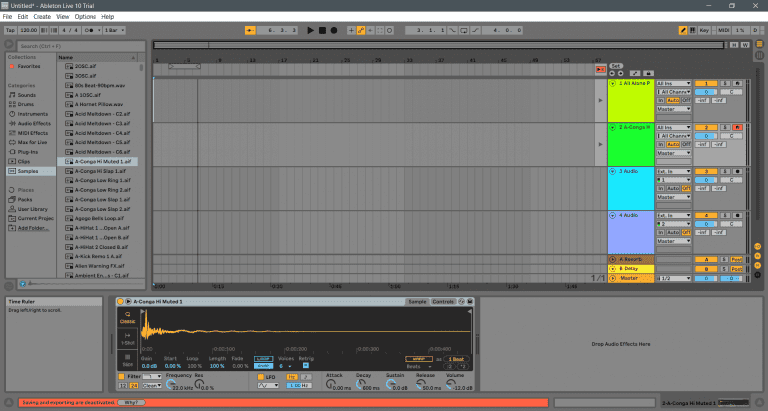768x411 pixels.
Task: Open track 2 Master output dropdown
Action: point(673,153)
